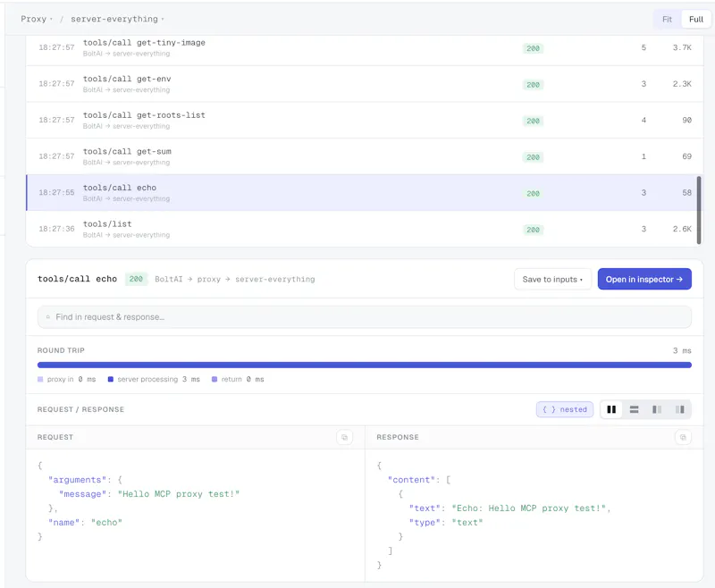The width and height of the screenshot is (715, 588).
Task: Click the "content" key in response
Action: [411, 480]
